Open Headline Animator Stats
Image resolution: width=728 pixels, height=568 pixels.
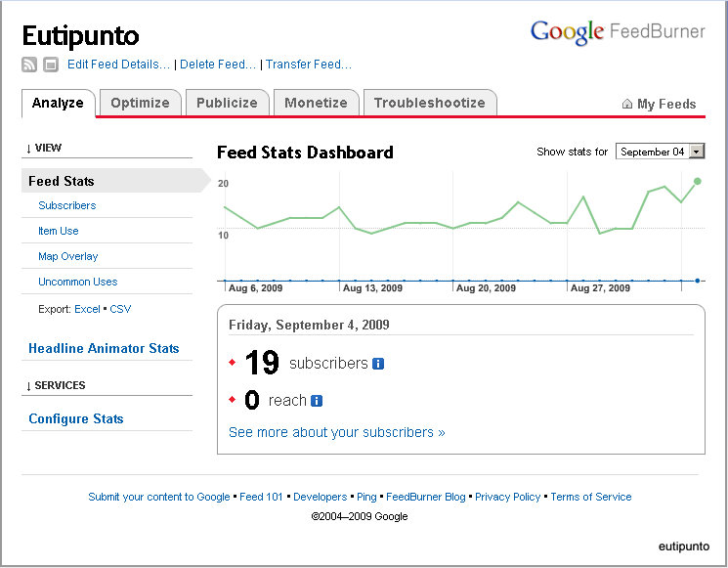(104, 348)
